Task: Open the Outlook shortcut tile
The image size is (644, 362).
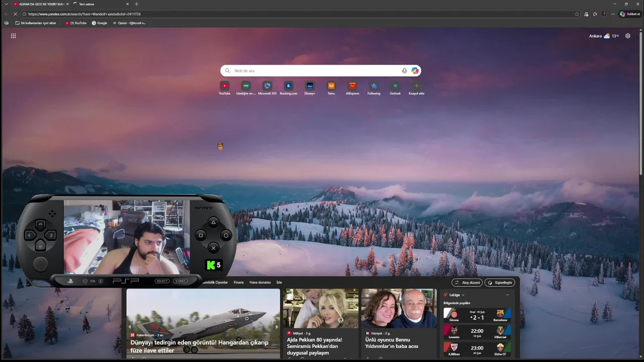Action: point(395,88)
